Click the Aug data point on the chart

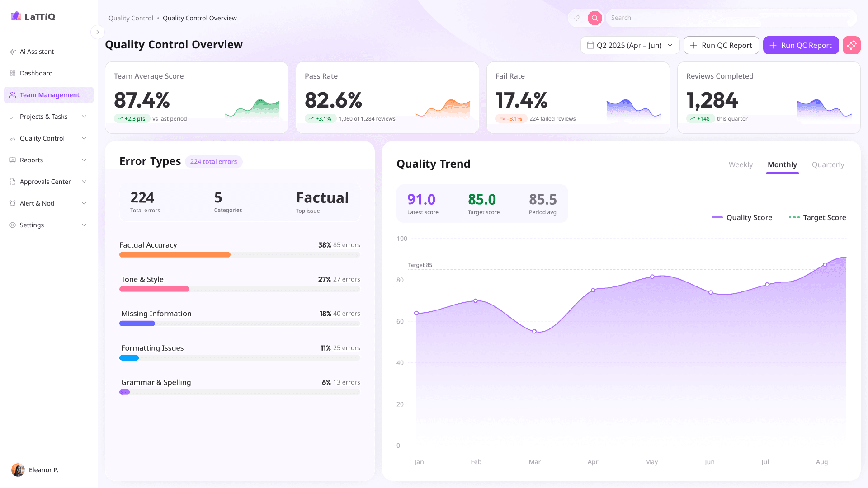point(825,265)
